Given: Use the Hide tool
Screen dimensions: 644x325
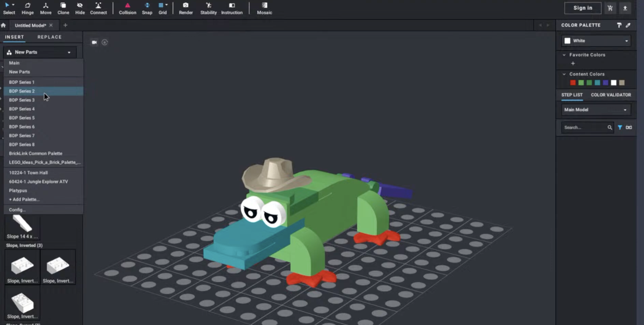Looking at the screenshot, I should tap(80, 8).
